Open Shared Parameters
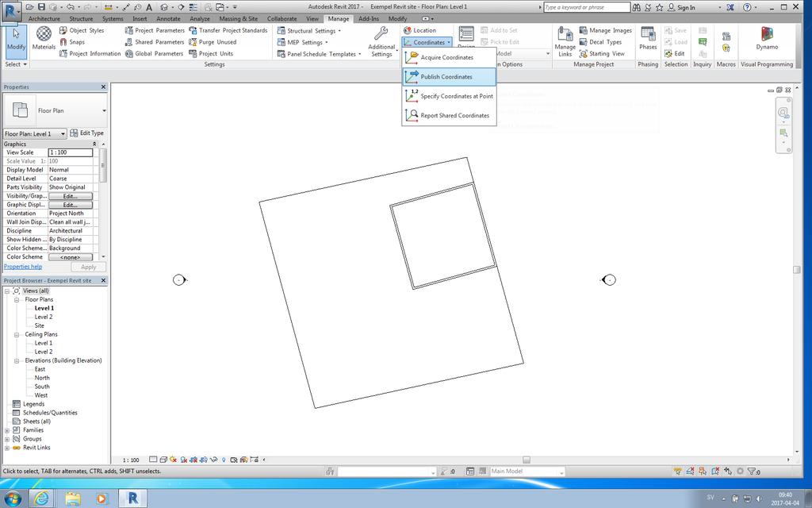 155,42
